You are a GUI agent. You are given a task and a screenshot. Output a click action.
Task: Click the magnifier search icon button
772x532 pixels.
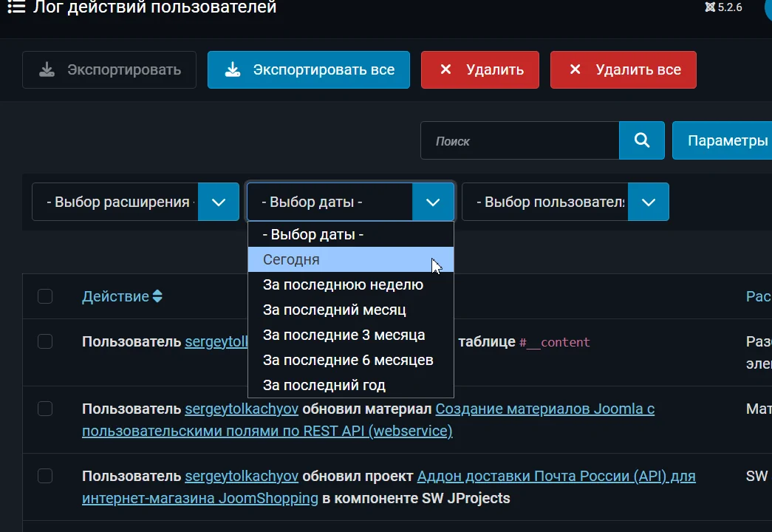pyautogui.click(x=641, y=140)
